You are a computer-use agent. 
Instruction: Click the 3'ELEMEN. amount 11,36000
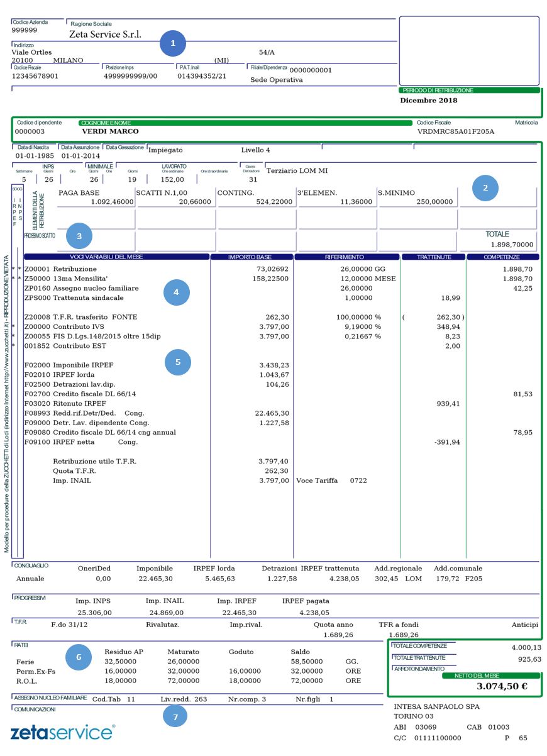356,202
